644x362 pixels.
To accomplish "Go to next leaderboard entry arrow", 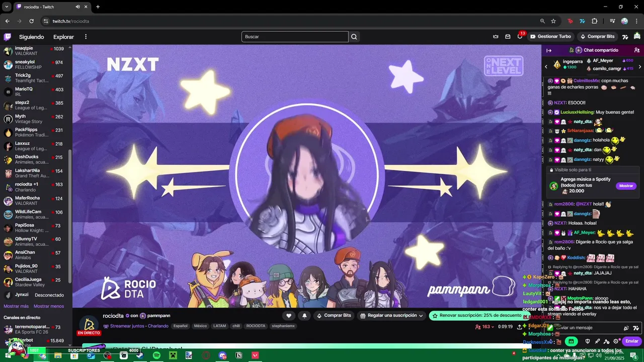I will point(640,66).
